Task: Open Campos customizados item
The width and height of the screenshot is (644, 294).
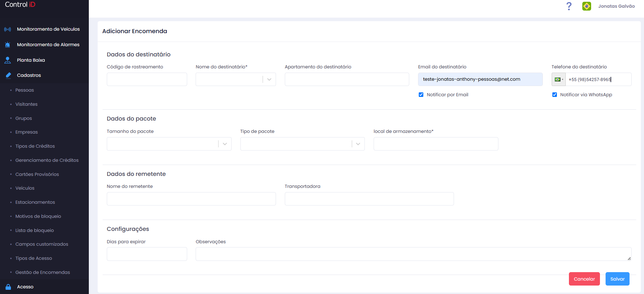Action: [42, 244]
